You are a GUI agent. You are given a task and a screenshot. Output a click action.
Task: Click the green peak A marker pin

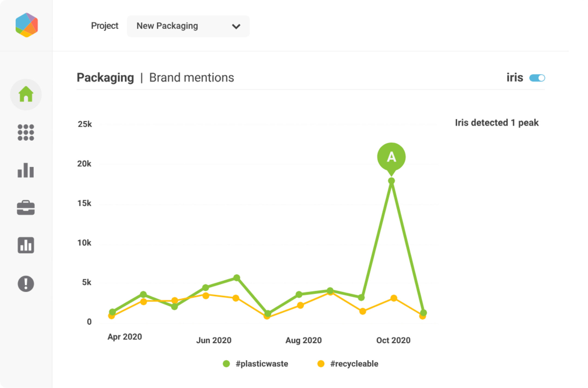click(x=391, y=157)
